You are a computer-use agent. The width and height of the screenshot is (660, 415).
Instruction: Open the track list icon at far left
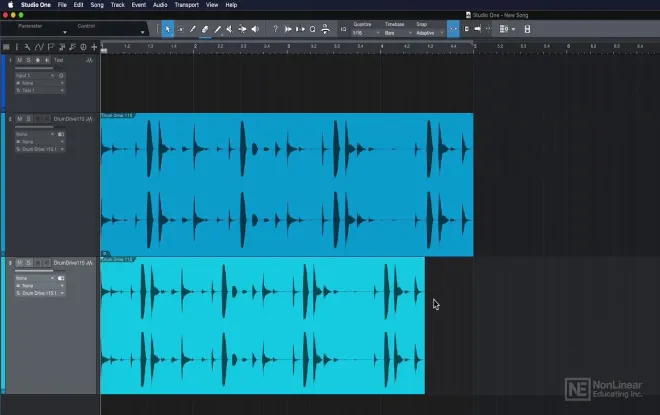(x=6, y=47)
